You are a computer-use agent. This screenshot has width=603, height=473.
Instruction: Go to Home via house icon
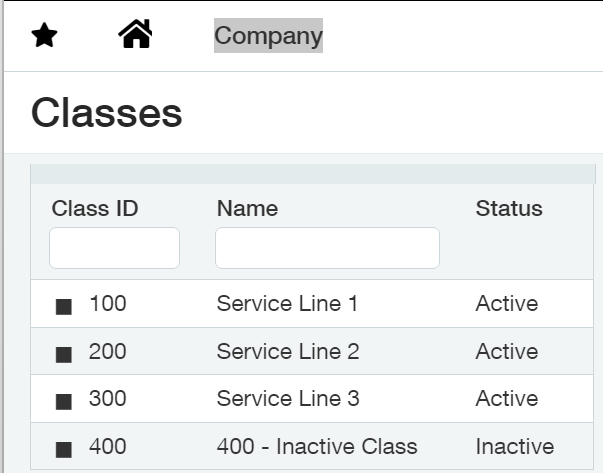135,34
